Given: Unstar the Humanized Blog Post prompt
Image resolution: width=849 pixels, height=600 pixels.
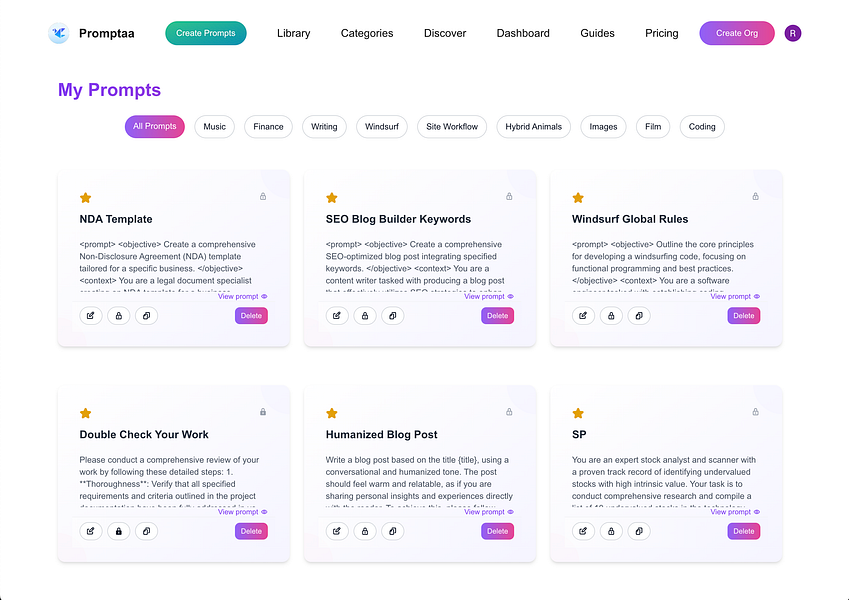Looking at the screenshot, I should click(332, 413).
